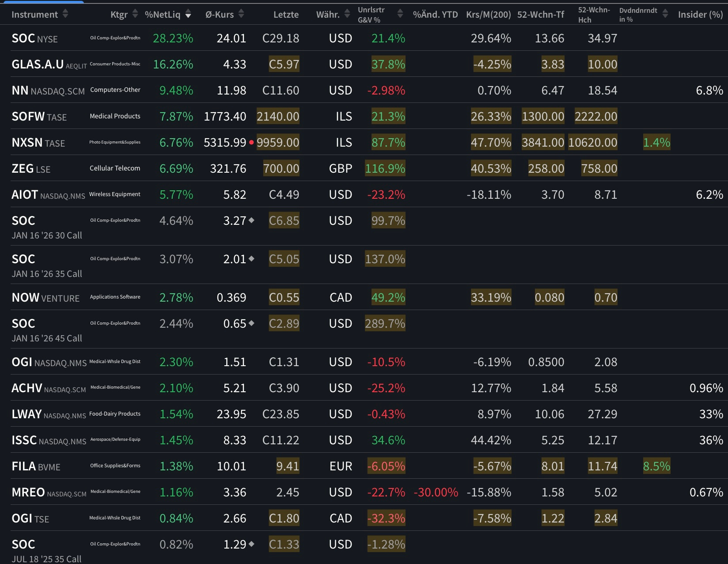The image size is (728, 564).
Task: Select the SOC JAN 16 '26 30 Call
Action: (47, 227)
